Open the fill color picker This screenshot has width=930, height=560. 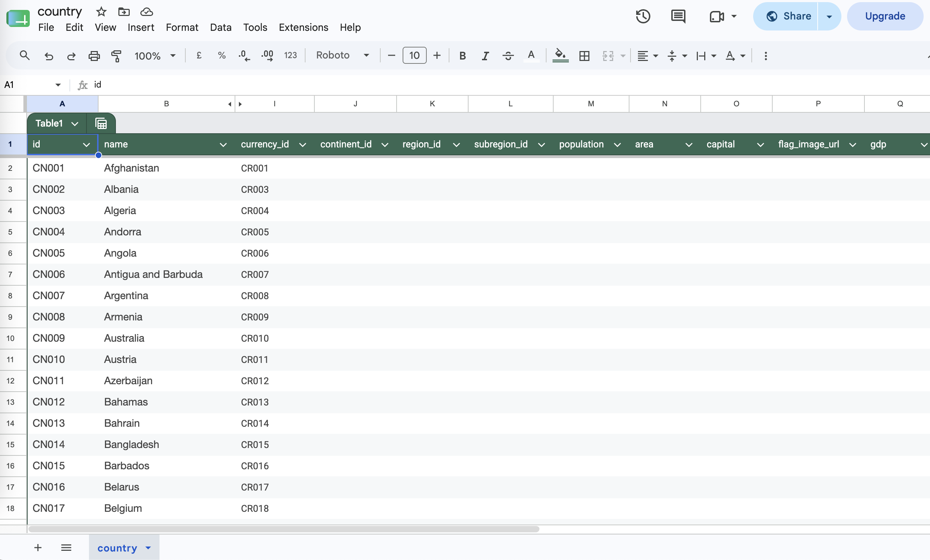tap(560, 56)
